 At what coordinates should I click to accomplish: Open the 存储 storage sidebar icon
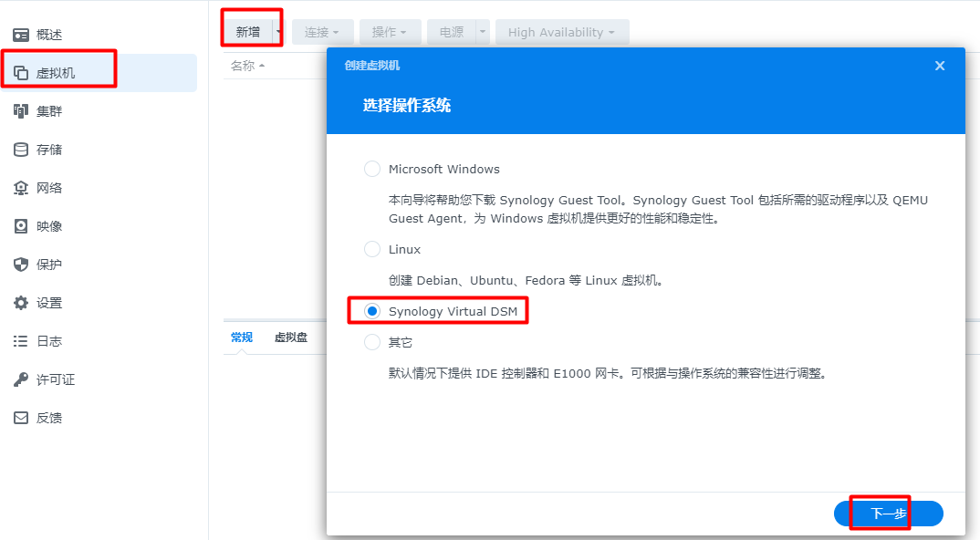(21, 150)
